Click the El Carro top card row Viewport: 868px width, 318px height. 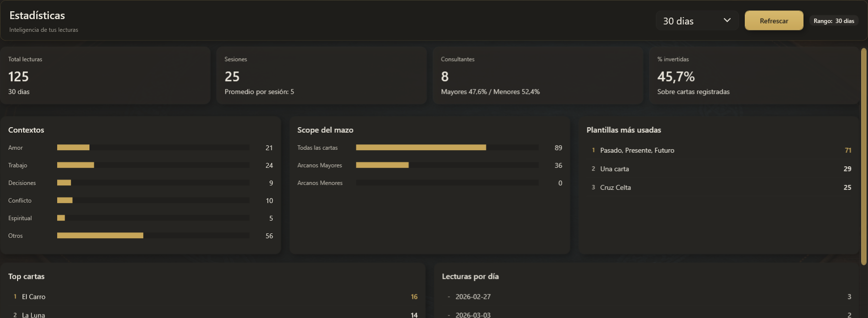(x=213, y=296)
